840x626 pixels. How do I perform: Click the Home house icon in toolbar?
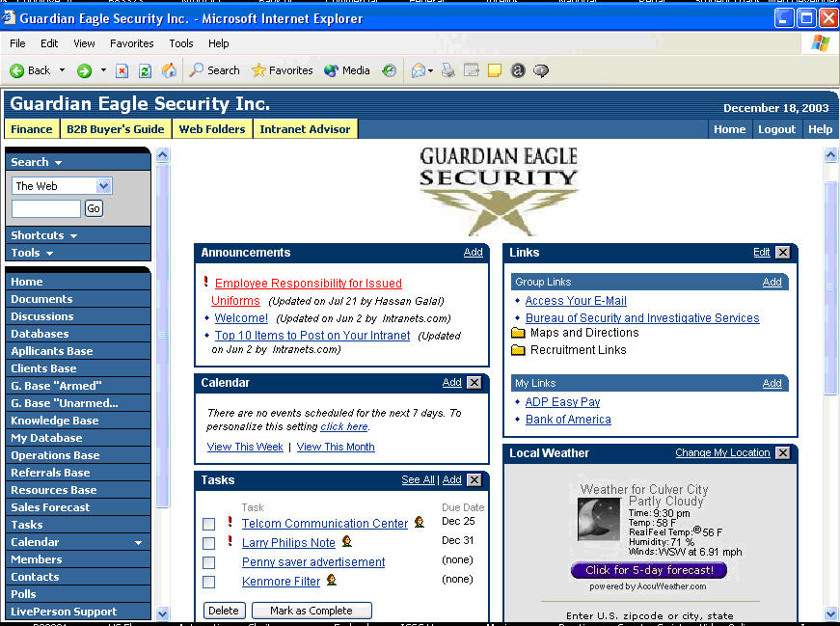pyautogui.click(x=169, y=70)
